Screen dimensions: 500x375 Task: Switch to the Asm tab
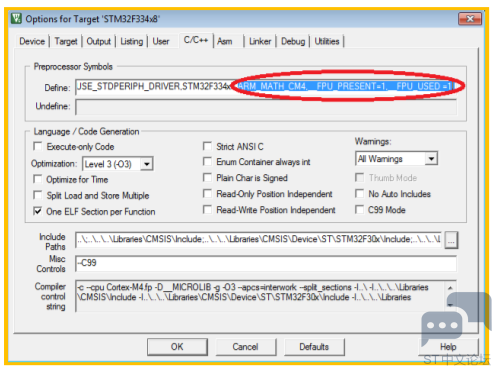click(225, 41)
